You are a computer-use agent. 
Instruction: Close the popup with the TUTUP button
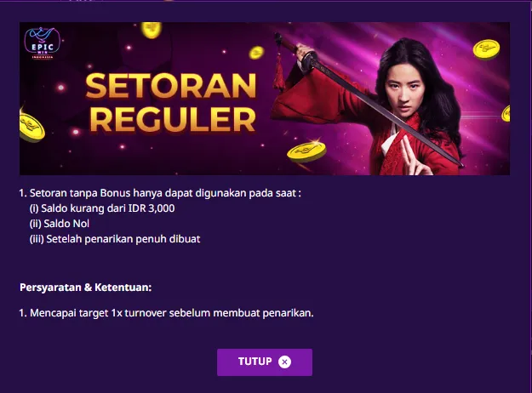[265, 362]
